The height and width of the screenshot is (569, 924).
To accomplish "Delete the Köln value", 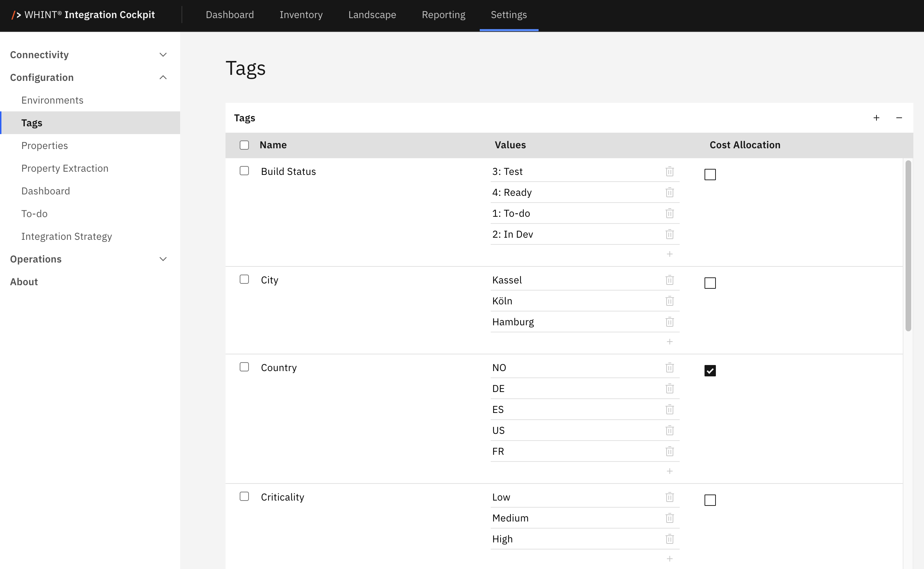I will 669,301.
